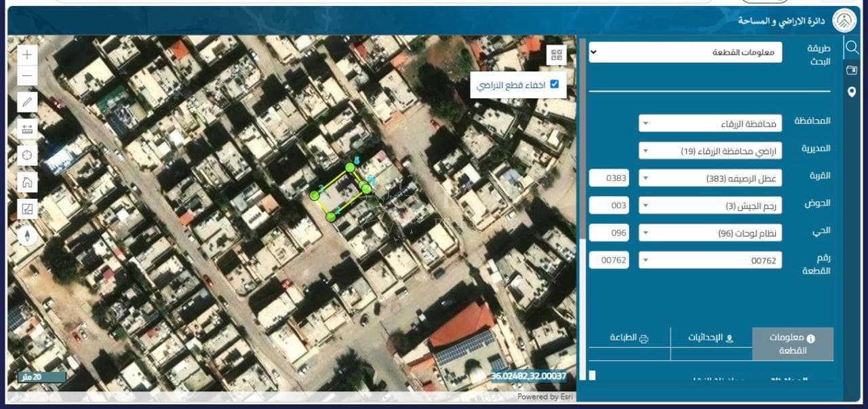The height and width of the screenshot is (409, 868).
Task: Expand the village dropdown (عطل الرصيفه)
Action: click(x=710, y=178)
